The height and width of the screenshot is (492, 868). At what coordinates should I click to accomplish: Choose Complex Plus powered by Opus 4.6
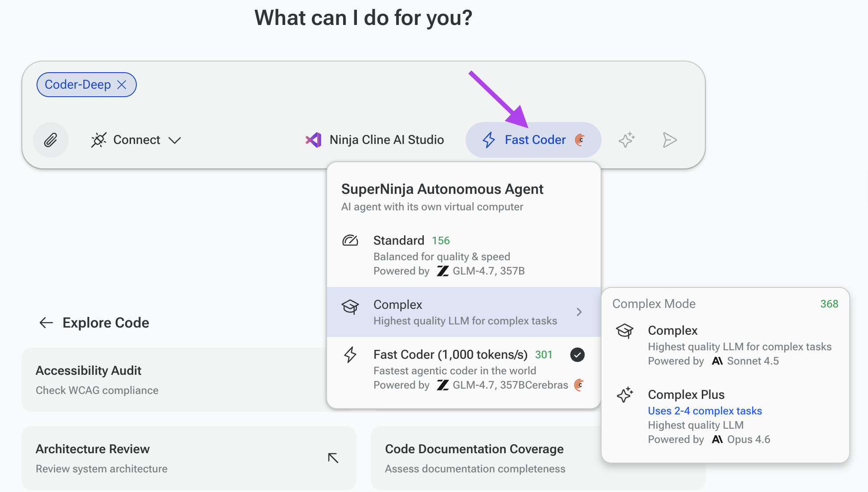point(725,416)
